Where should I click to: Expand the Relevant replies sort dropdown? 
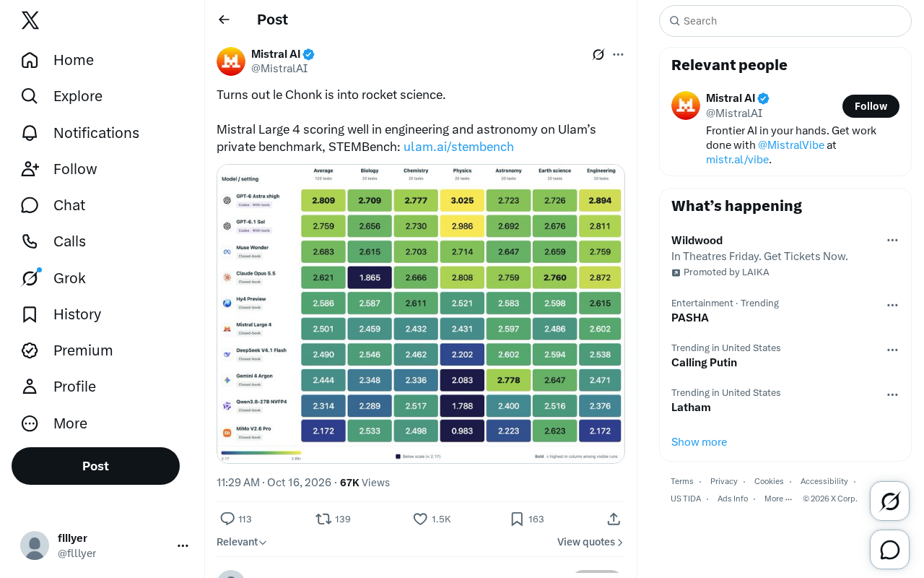[x=242, y=542]
